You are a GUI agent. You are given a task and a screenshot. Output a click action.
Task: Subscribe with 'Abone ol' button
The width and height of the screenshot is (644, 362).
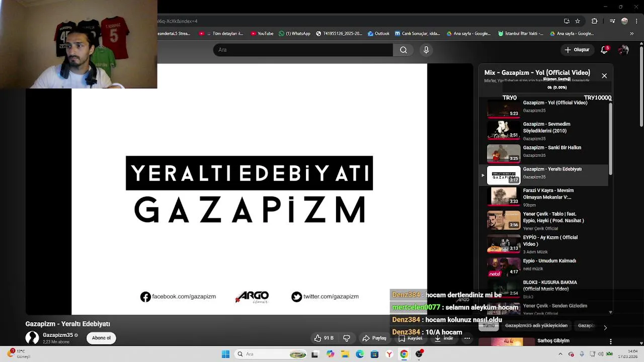101,338
